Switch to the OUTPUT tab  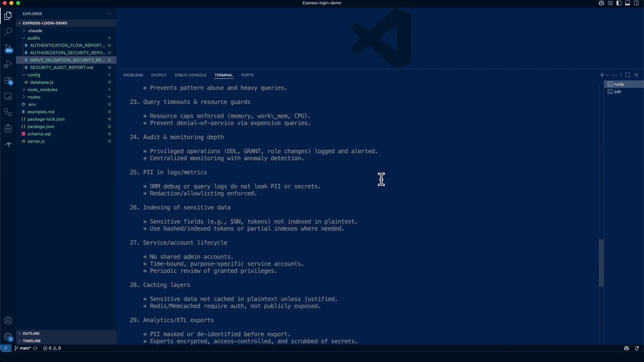point(159,75)
